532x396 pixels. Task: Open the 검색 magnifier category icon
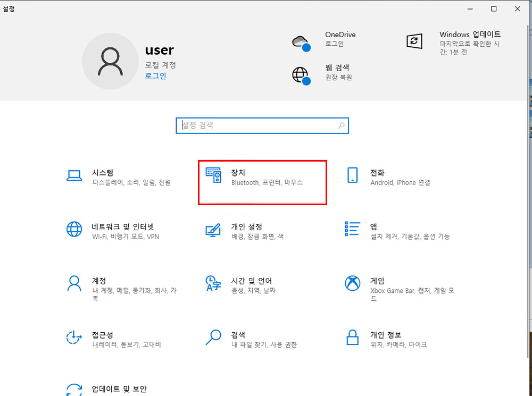pos(213,338)
